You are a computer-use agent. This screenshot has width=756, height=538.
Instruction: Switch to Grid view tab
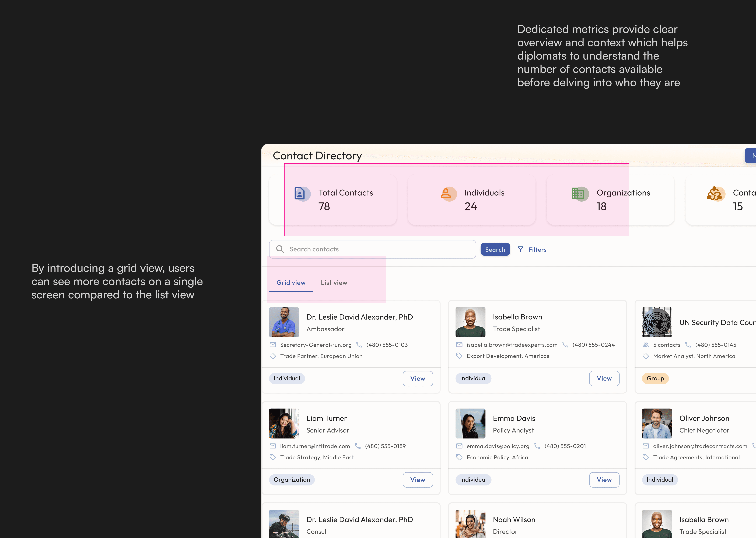[x=291, y=283]
